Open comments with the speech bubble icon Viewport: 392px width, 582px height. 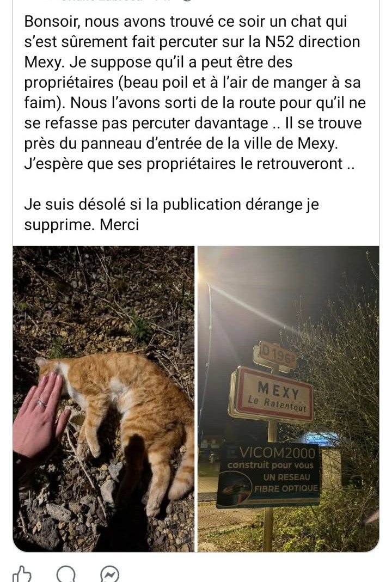coord(66,574)
